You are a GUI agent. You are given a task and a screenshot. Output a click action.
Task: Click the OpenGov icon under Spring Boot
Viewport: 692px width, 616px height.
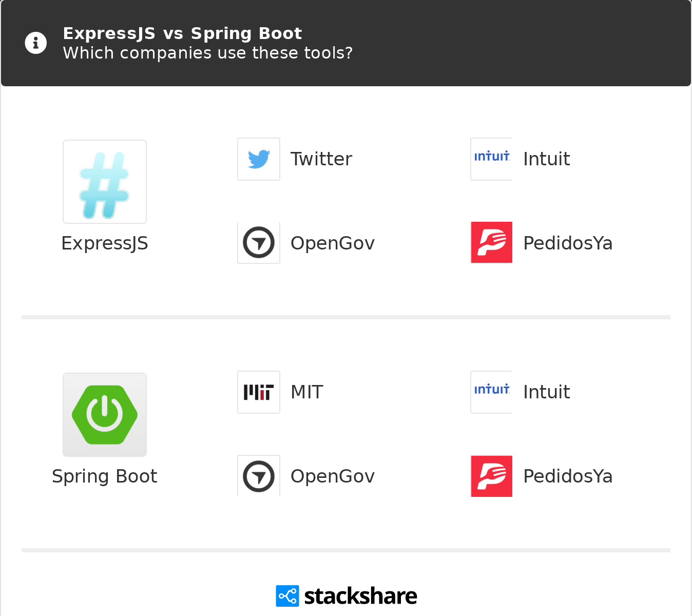click(259, 476)
